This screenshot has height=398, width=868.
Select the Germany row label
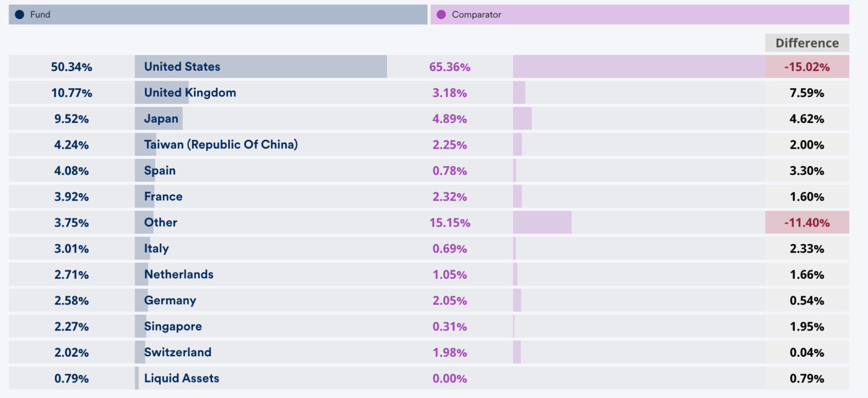coord(170,300)
